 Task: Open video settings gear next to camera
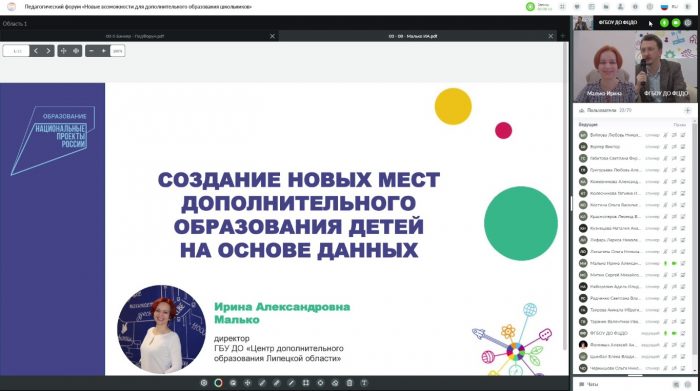coord(688,23)
